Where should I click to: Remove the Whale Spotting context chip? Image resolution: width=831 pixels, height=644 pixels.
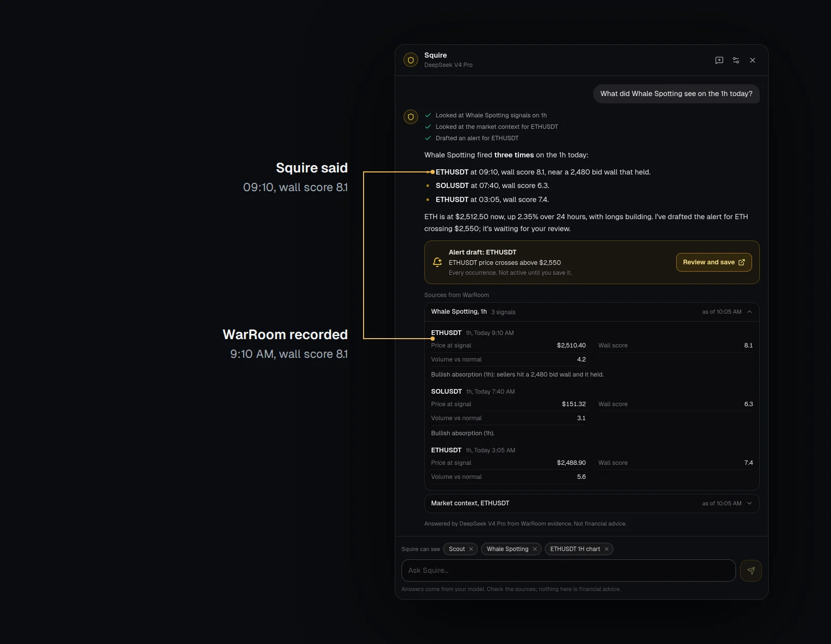coord(535,549)
